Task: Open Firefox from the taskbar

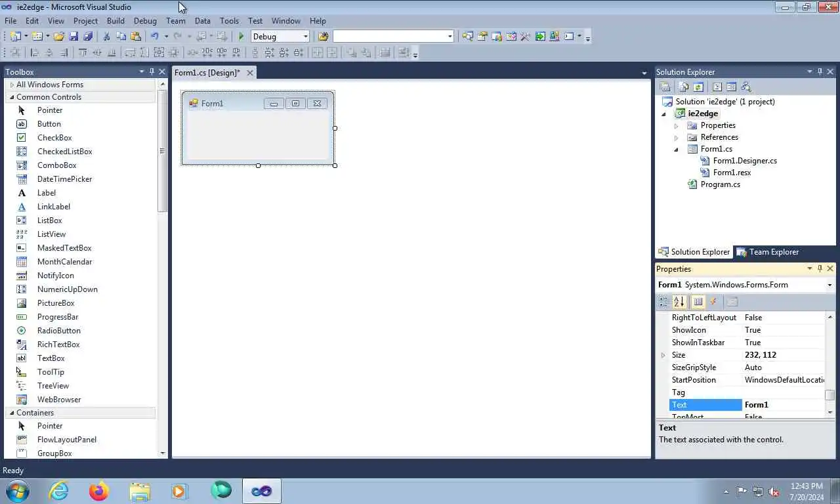Action: [x=99, y=490]
